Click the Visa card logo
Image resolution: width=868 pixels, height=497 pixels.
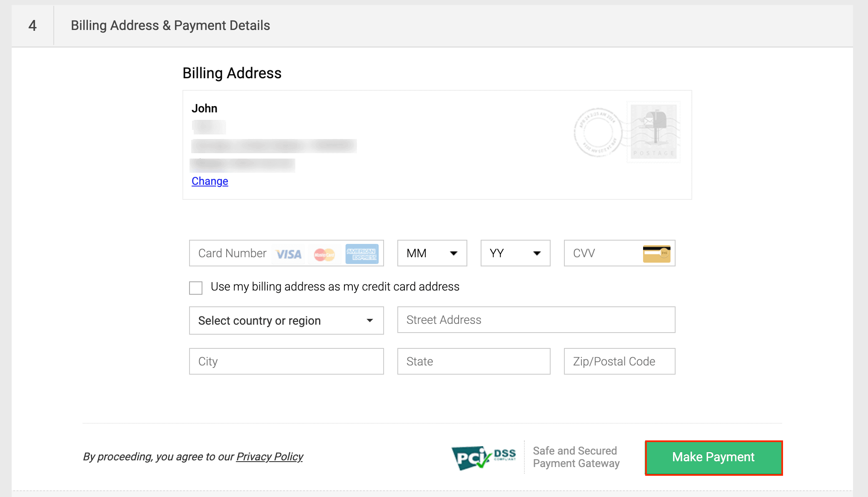(x=289, y=254)
